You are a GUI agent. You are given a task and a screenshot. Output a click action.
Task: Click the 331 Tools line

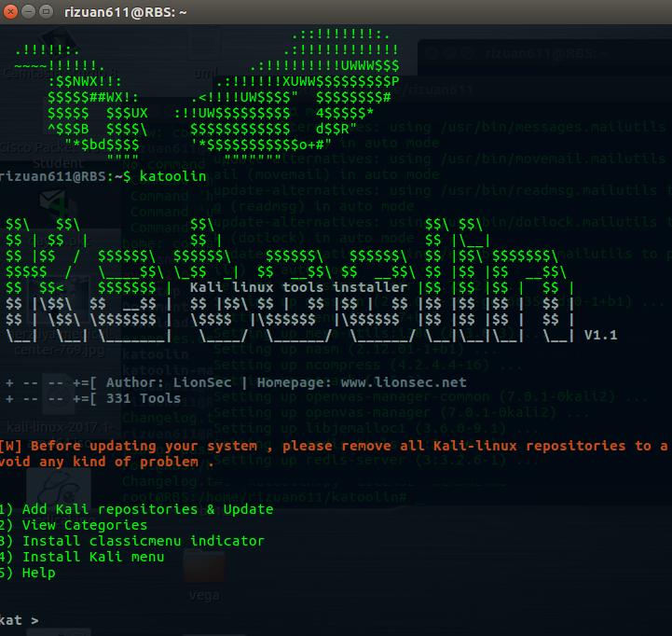coord(144,398)
